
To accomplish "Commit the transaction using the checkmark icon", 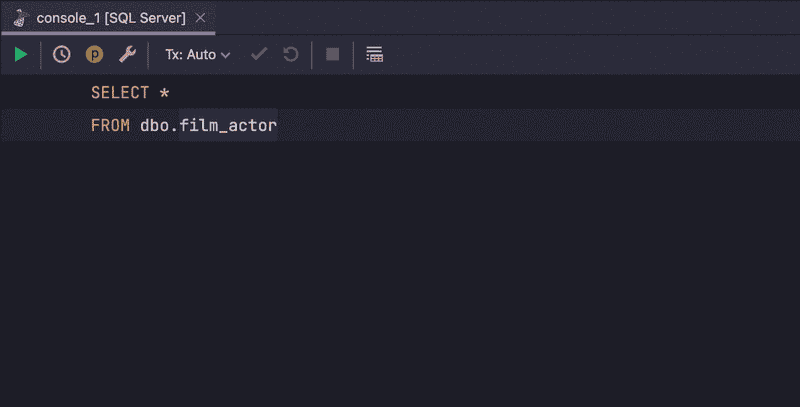I will point(259,54).
